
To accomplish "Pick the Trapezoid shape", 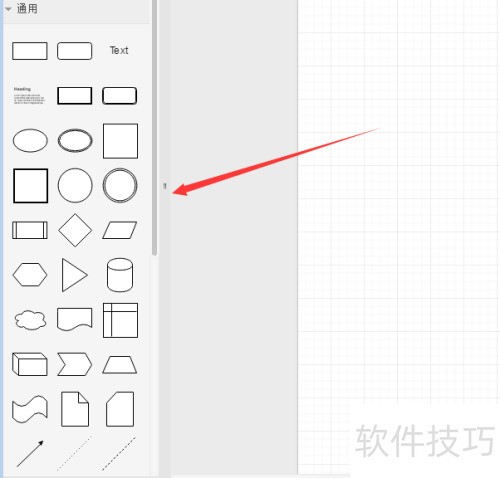I will coord(119,365).
